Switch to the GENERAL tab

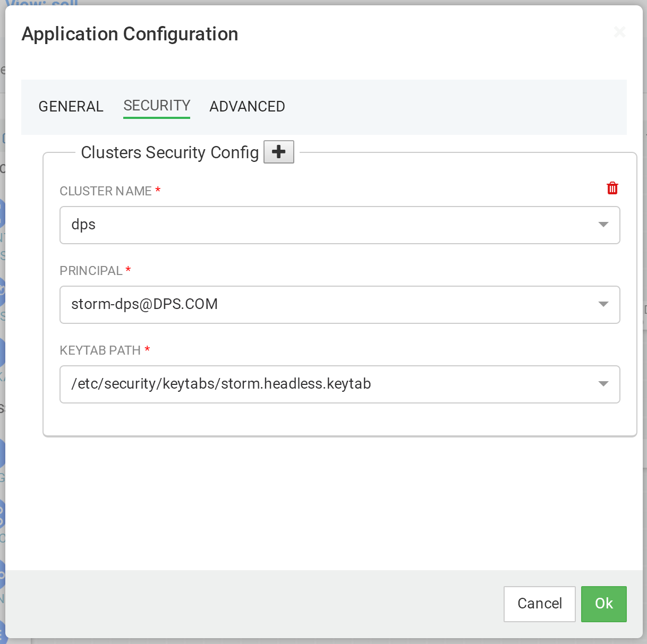click(71, 106)
